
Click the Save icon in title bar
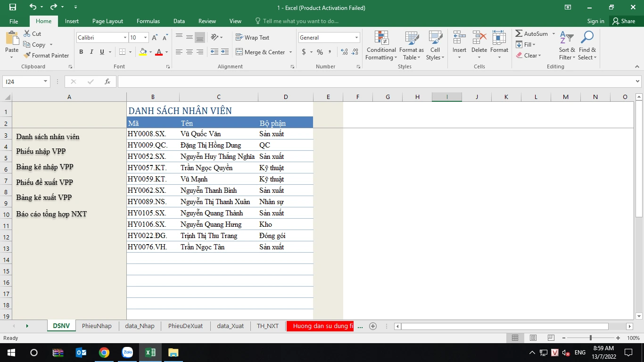coord(13,7)
